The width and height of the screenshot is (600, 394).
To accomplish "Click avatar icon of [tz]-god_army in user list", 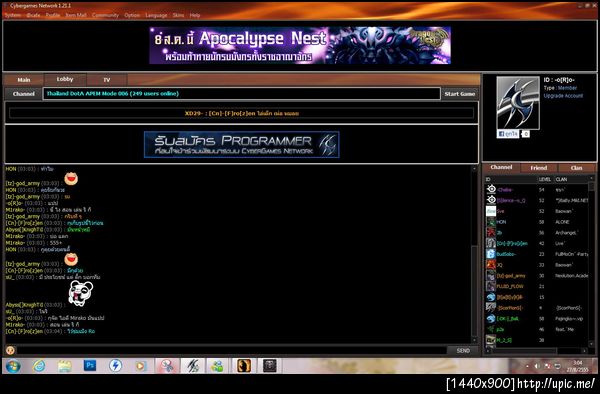I will (x=491, y=275).
